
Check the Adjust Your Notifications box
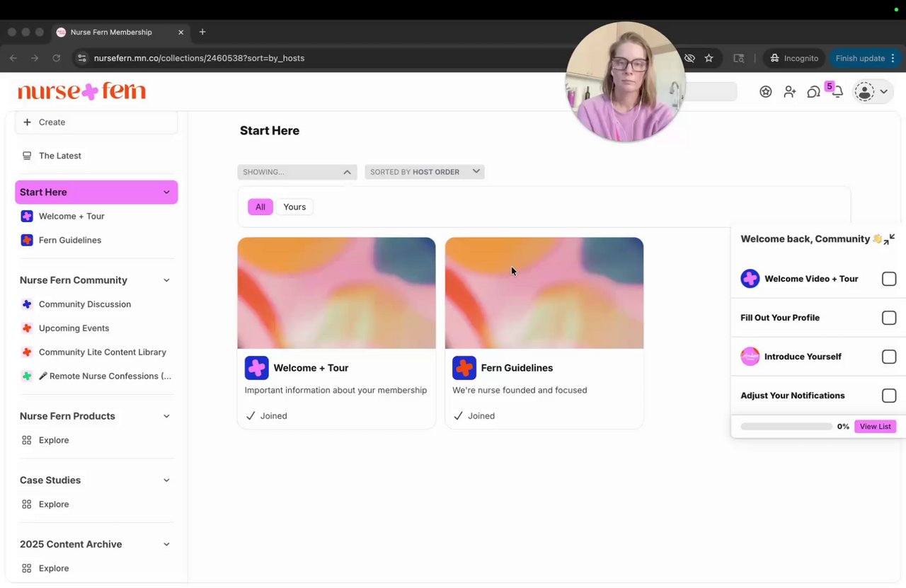889,396
